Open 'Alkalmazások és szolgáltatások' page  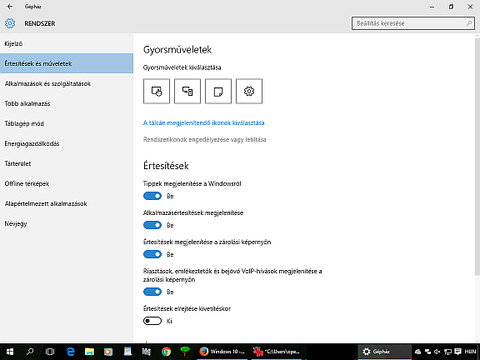[67, 84]
